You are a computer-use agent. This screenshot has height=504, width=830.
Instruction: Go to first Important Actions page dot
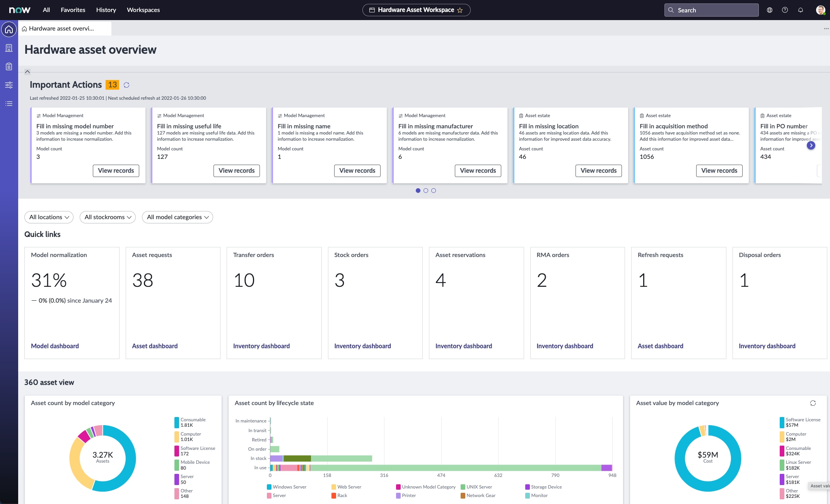coord(418,191)
